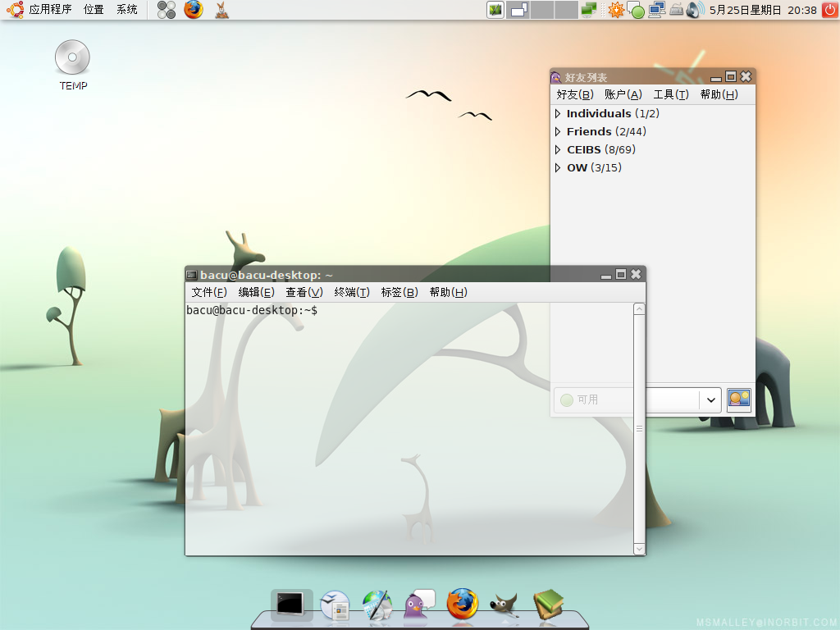
Task: Open the 应用程序 (Applications) menu
Action: pos(50,10)
